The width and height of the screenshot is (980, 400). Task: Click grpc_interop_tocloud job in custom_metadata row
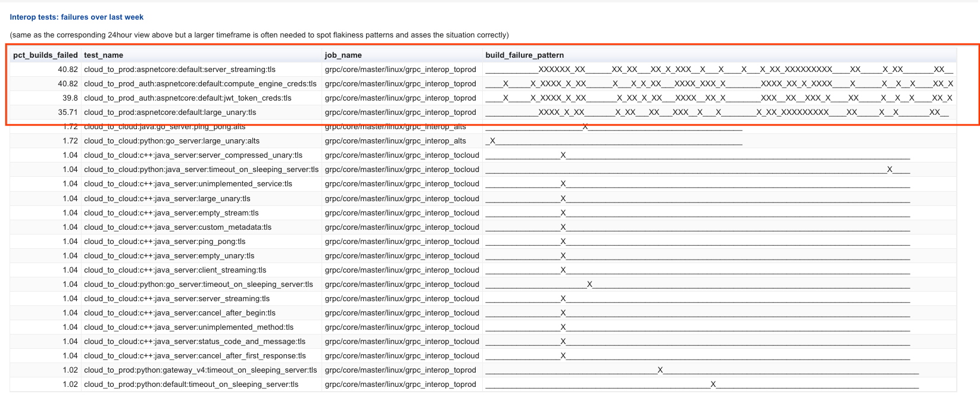click(402, 227)
